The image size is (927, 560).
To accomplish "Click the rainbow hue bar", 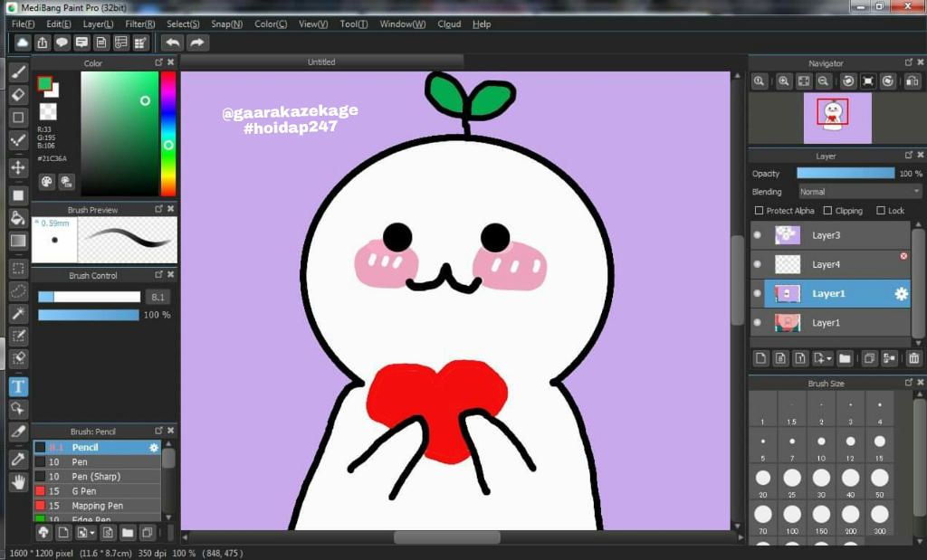I will (x=168, y=134).
